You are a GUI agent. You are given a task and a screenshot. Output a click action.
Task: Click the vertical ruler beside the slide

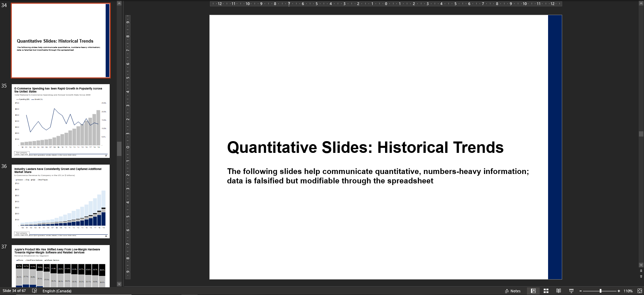pos(128,147)
